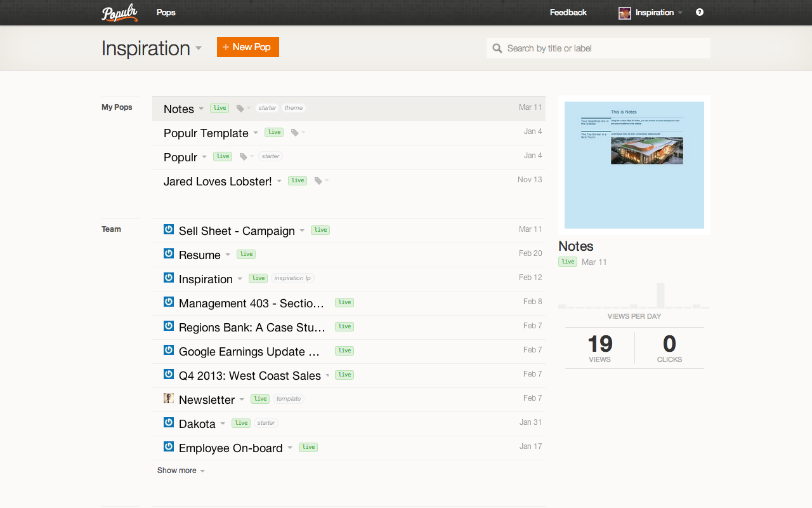This screenshot has width=812, height=508.
Task: Click the 'Team' section heading
Action: pos(111,229)
